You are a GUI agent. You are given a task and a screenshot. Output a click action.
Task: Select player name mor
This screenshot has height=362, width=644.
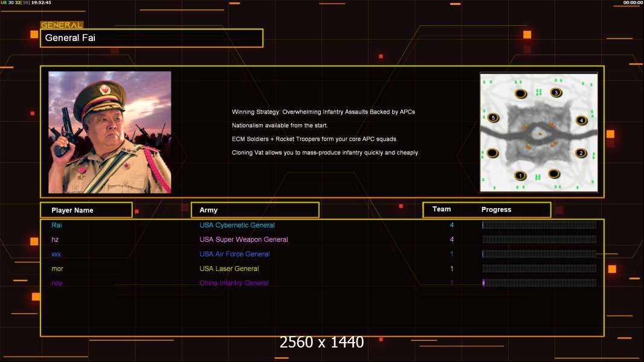[x=57, y=268]
